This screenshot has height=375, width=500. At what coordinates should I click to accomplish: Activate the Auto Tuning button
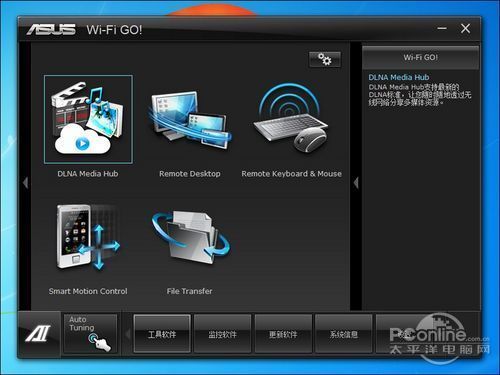click(x=90, y=333)
